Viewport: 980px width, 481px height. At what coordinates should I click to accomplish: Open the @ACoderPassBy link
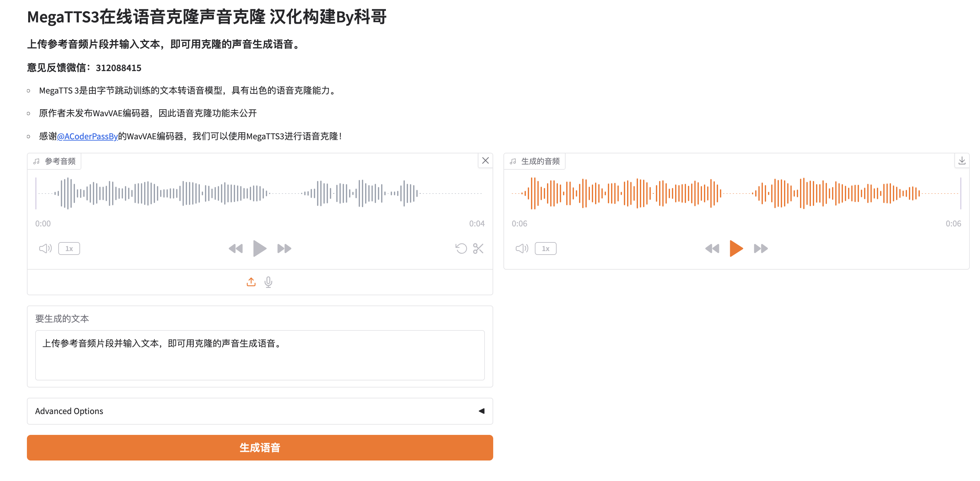[x=87, y=136]
